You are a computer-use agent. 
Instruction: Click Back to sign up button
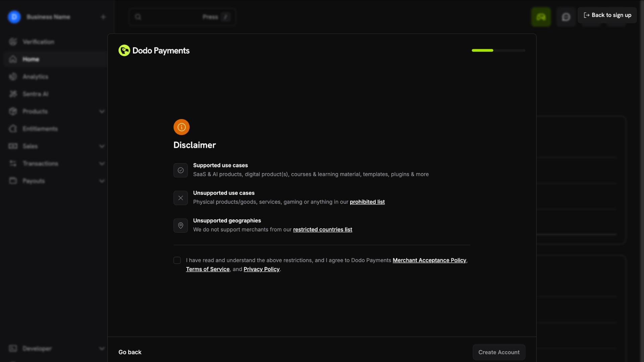[607, 15]
